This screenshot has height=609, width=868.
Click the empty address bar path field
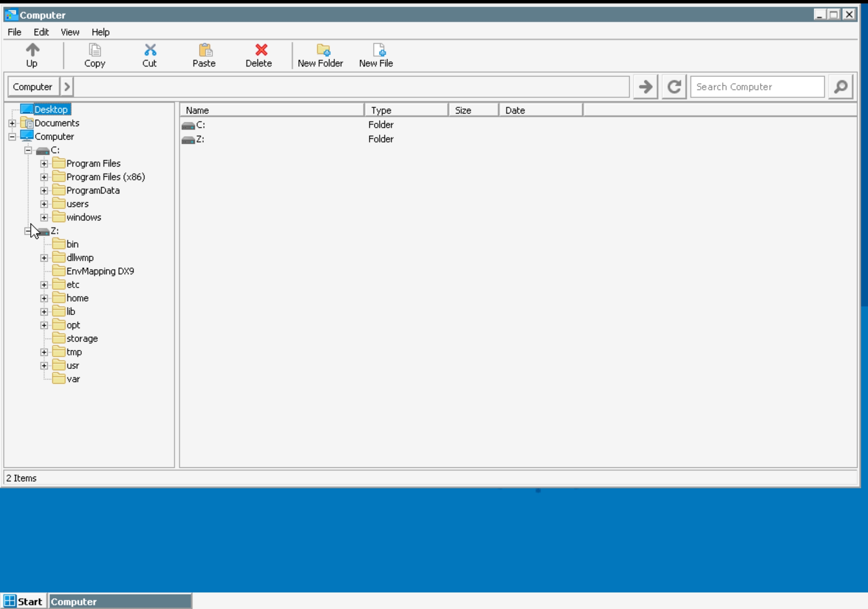[351, 87]
